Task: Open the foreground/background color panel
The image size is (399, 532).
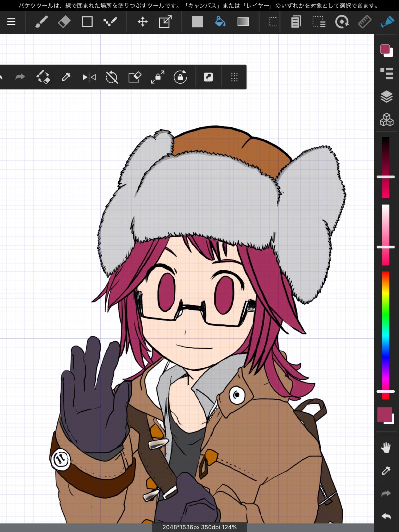Action: pyautogui.click(x=386, y=50)
